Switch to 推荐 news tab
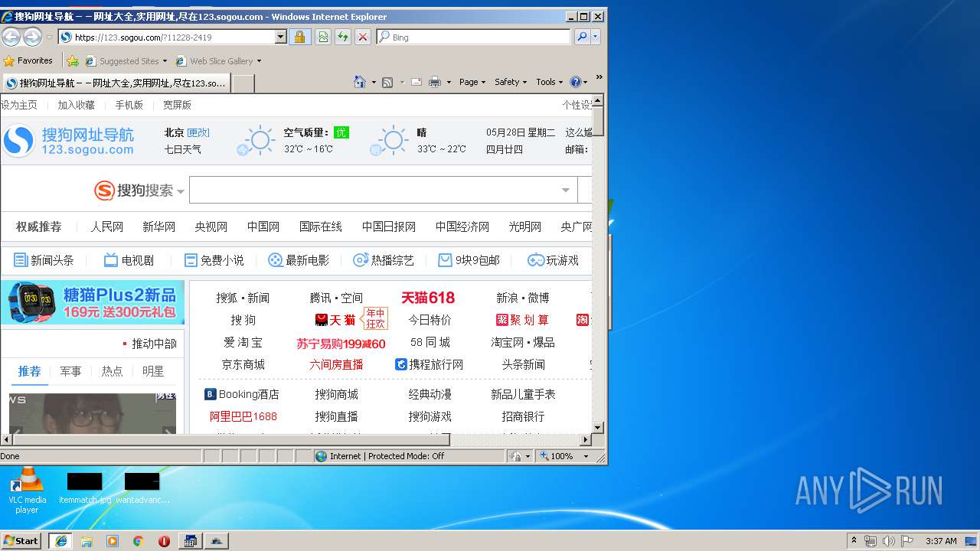Viewport: 980px width, 551px height. tap(29, 371)
